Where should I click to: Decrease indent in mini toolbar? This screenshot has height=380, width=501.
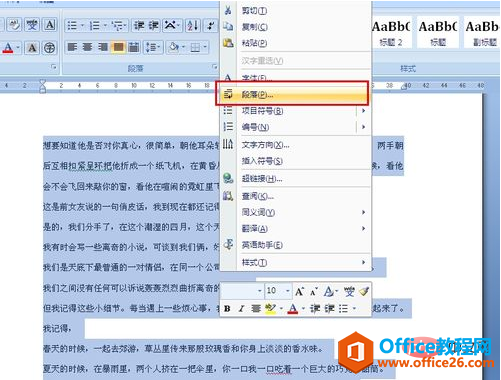[x=315, y=309]
